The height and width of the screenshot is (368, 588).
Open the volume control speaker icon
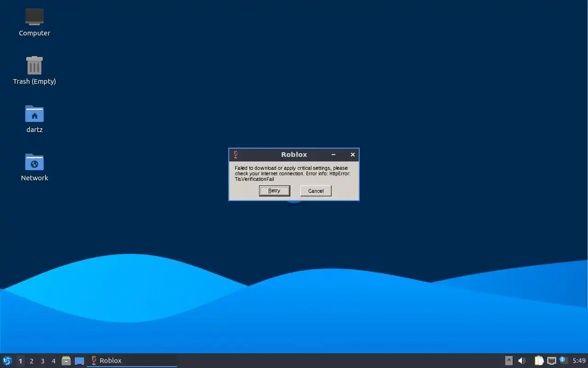[x=522, y=361]
